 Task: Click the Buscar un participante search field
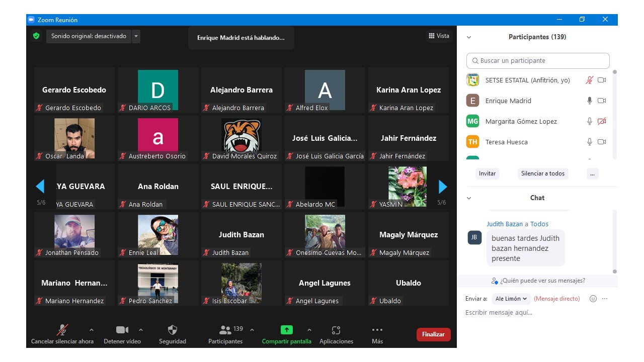click(538, 61)
